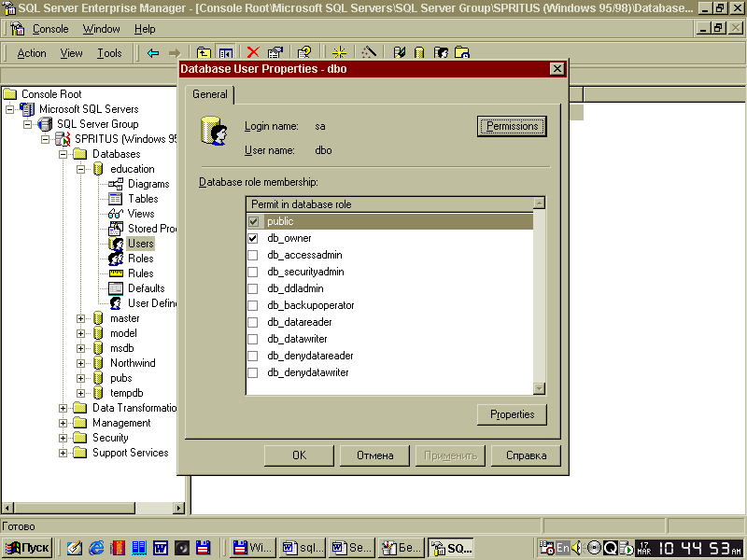Viewport: 747px width, 560px height.
Task: Enable the db_accessadmin role checkbox
Action: [253, 255]
